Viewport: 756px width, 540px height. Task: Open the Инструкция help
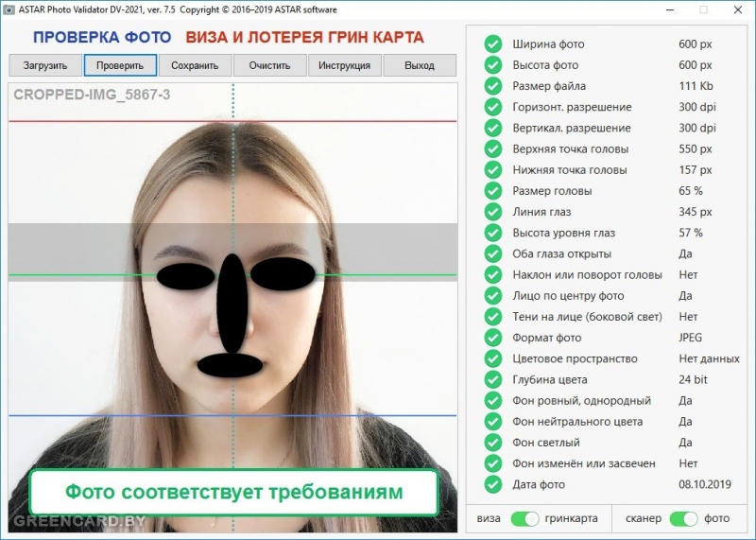(344, 65)
